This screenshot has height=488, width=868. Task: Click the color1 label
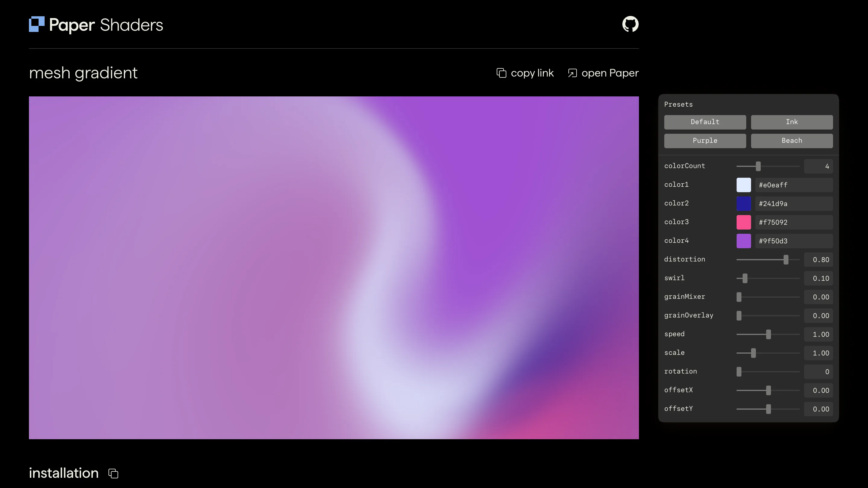[x=676, y=185]
